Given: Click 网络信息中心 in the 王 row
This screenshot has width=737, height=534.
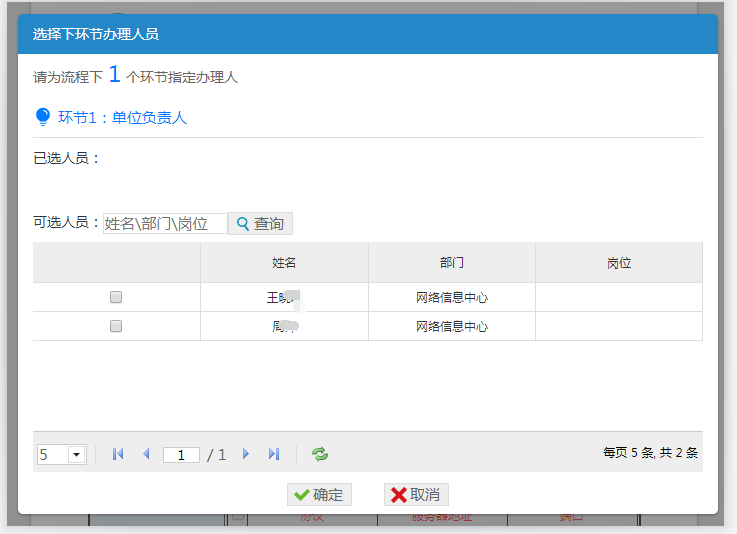Looking at the screenshot, I should 451,297.
